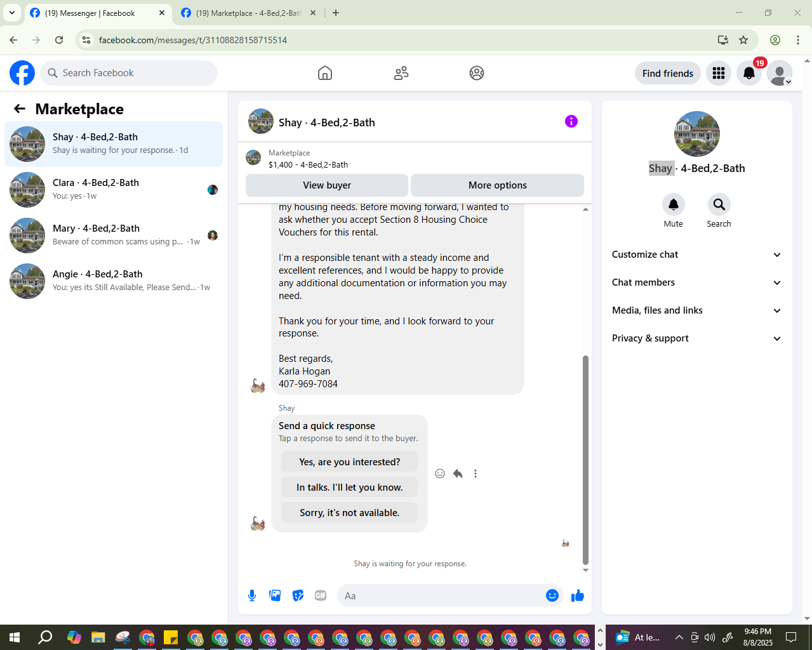Viewport: 812px width, 650px height.
Task: React to quick response with emoji icon
Action: pyautogui.click(x=440, y=474)
